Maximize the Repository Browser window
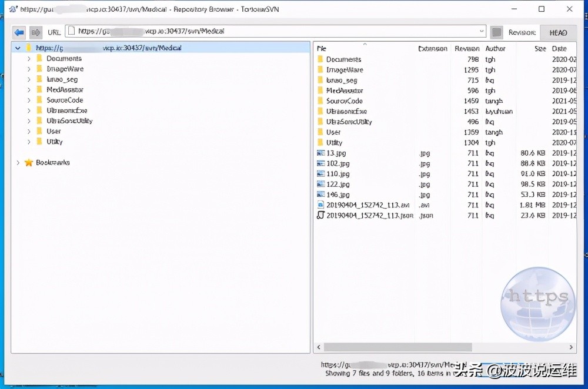The height and width of the screenshot is (389, 588). coord(542,9)
